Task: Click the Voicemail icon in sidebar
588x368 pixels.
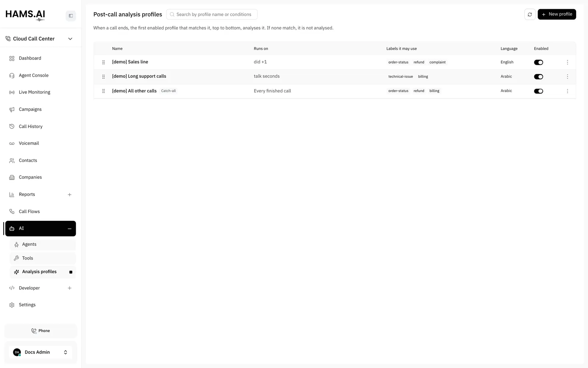Action: [12, 144]
